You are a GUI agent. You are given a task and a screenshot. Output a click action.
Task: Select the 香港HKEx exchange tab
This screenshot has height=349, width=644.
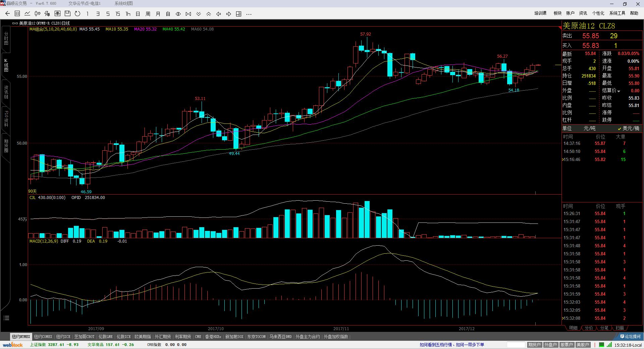pos(213,337)
